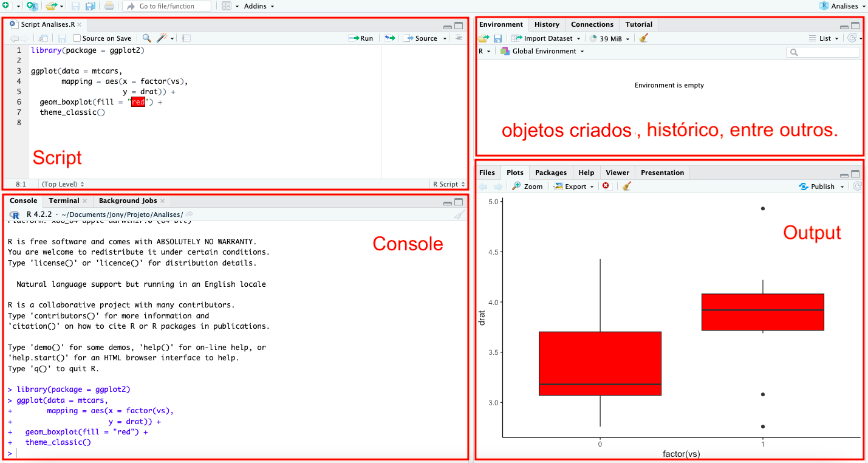Select the highlighted "red" text in script

coord(138,102)
